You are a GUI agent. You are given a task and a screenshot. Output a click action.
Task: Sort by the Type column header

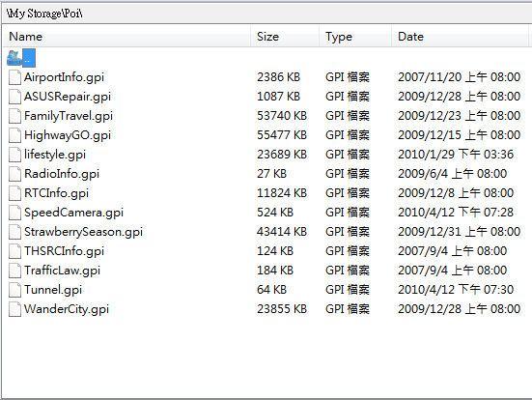pos(355,37)
